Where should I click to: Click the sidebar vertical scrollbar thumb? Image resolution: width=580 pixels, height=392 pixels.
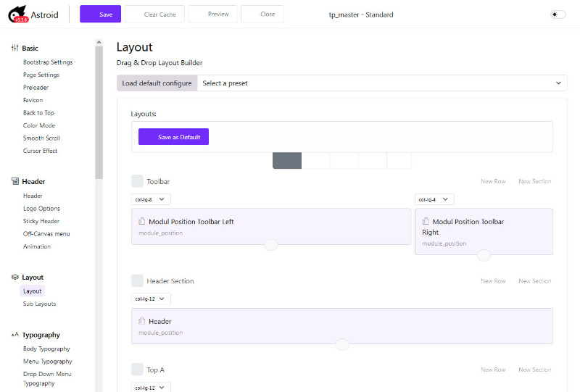point(99,109)
